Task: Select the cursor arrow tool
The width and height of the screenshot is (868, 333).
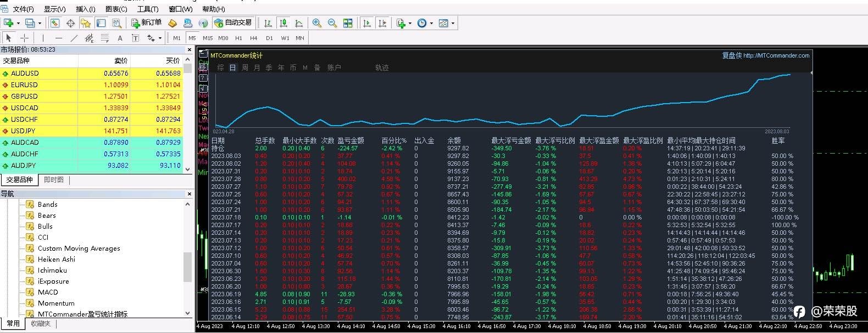Action: tap(9, 38)
